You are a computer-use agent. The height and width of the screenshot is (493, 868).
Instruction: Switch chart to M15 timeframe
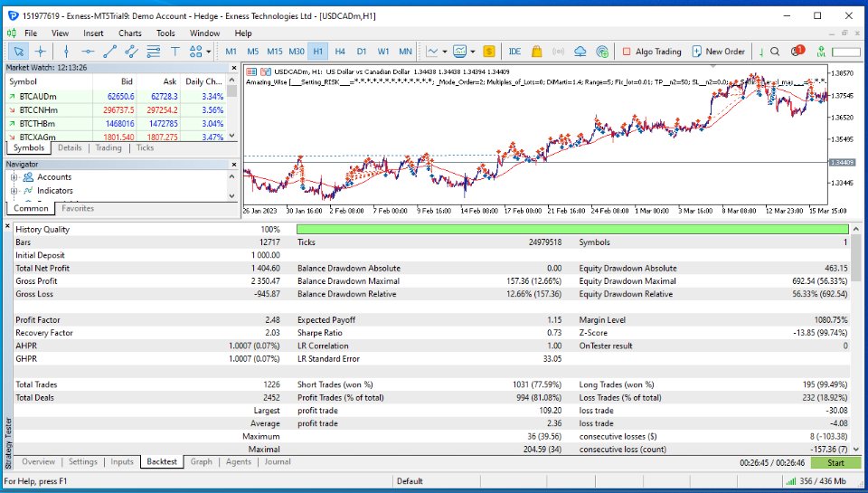coord(275,52)
